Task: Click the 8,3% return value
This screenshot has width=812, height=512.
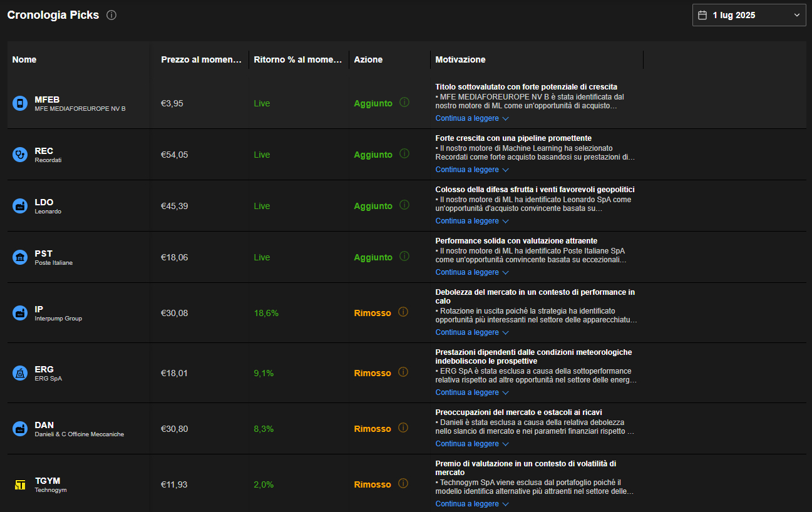Action: (x=264, y=429)
